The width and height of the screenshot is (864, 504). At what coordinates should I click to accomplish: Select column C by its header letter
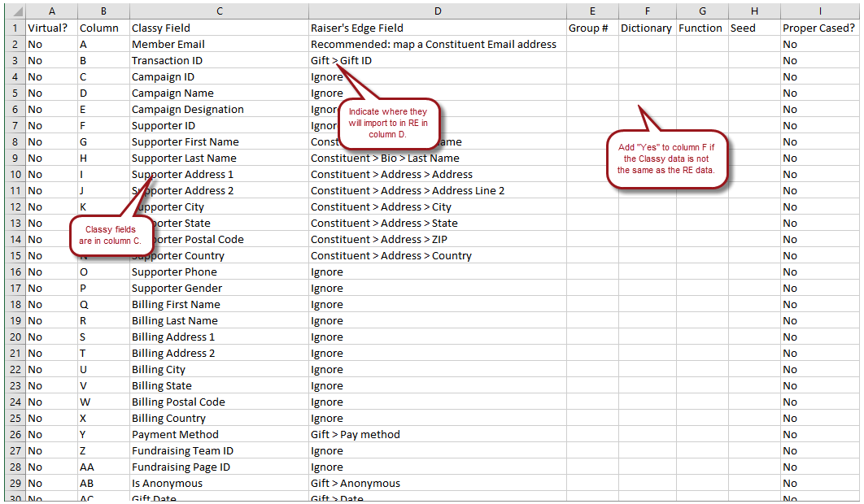[x=220, y=11]
